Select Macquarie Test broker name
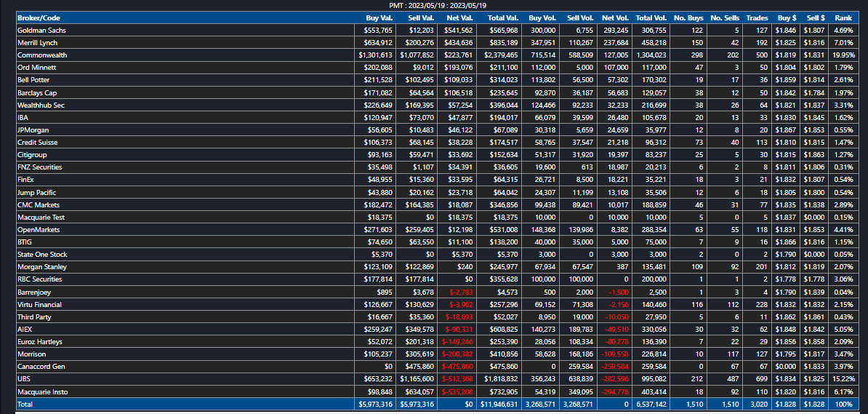868x414 pixels. tap(41, 218)
